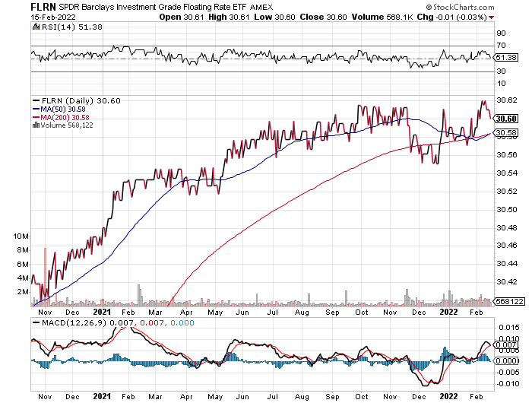Click the RSI(14) indicator icon
Screen dimensions: 532x403
point(36,27)
